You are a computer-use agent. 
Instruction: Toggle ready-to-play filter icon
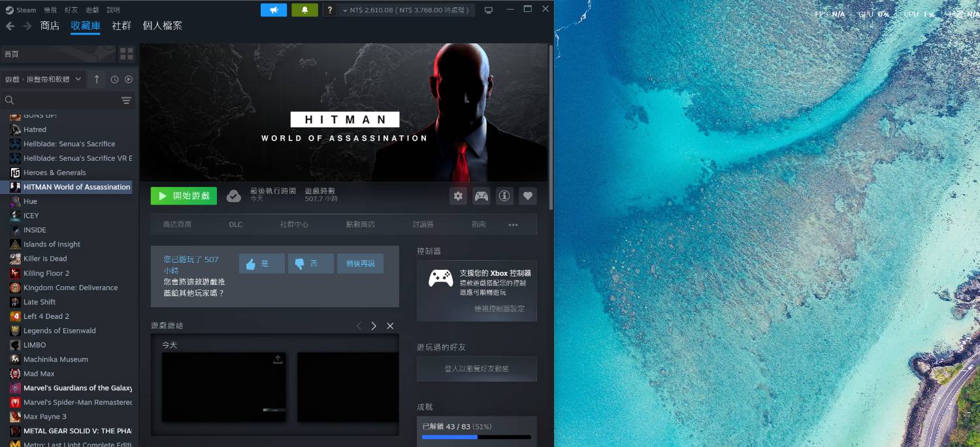coord(129,79)
